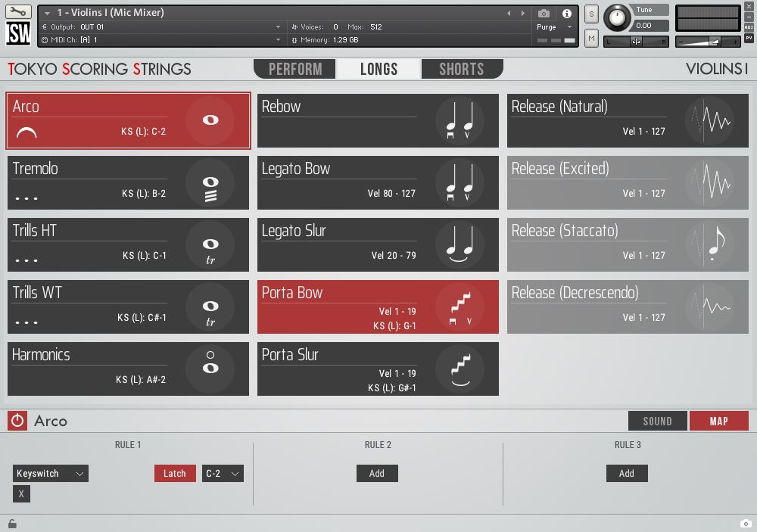The height and width of the screenshot is (532, 757).
Task: Switch to the PERFORM tab
Action: [x=295, y=69]
